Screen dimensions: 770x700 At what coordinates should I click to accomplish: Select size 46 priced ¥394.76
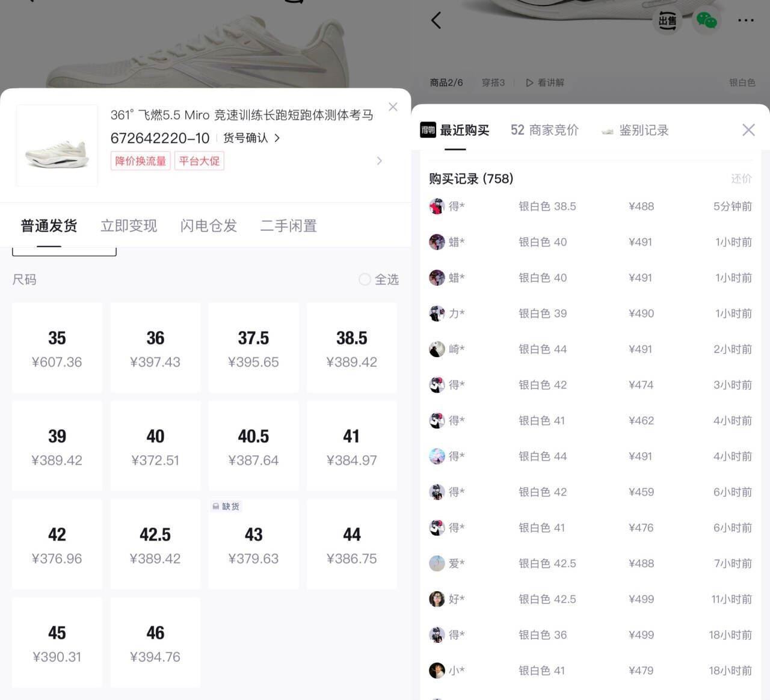tap(155, 642)
